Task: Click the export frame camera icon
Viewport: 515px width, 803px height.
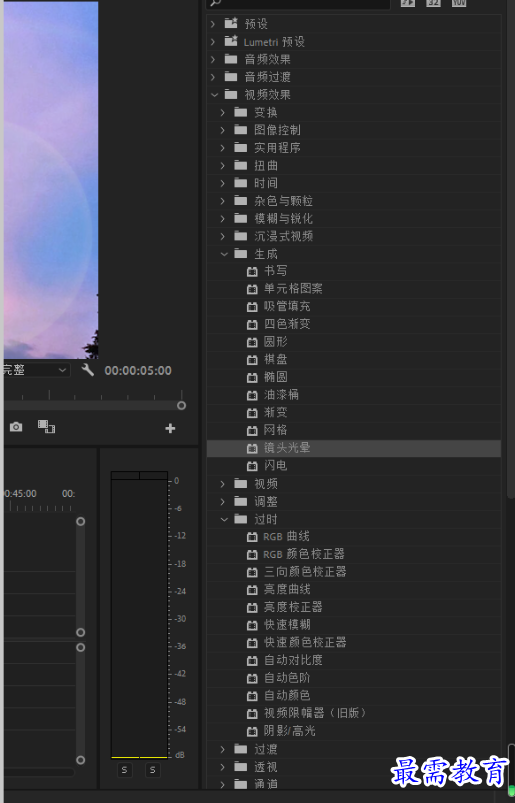Action: (16, 427)
